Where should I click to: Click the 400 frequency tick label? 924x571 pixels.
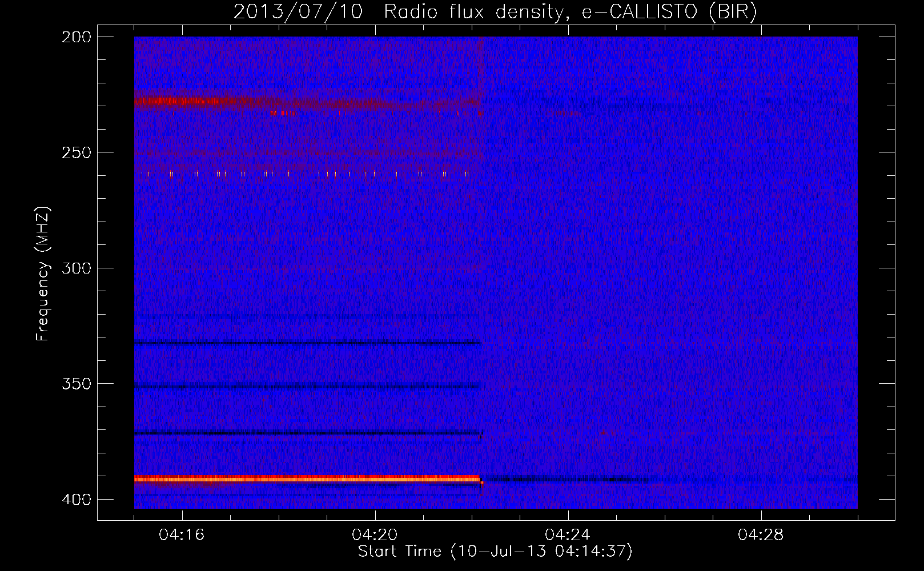(77, 500)
